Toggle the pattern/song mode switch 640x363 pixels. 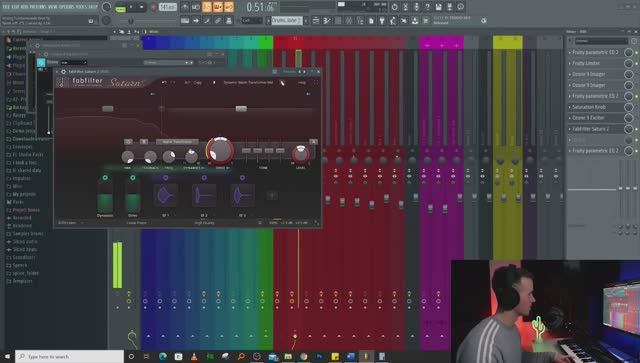tap(120, 7)
